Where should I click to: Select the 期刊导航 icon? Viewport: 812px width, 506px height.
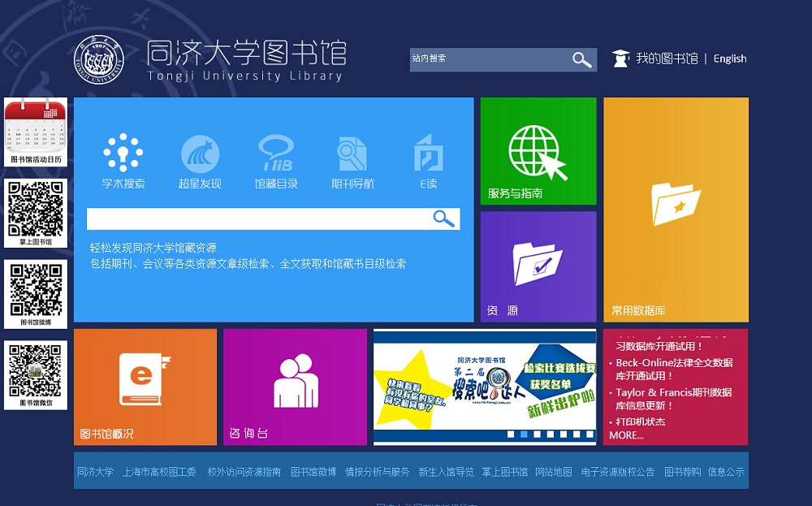[352, 154]
